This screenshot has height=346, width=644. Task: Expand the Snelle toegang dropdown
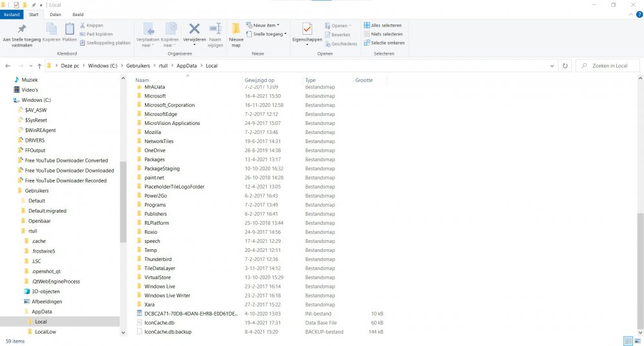tap(269, 34)
